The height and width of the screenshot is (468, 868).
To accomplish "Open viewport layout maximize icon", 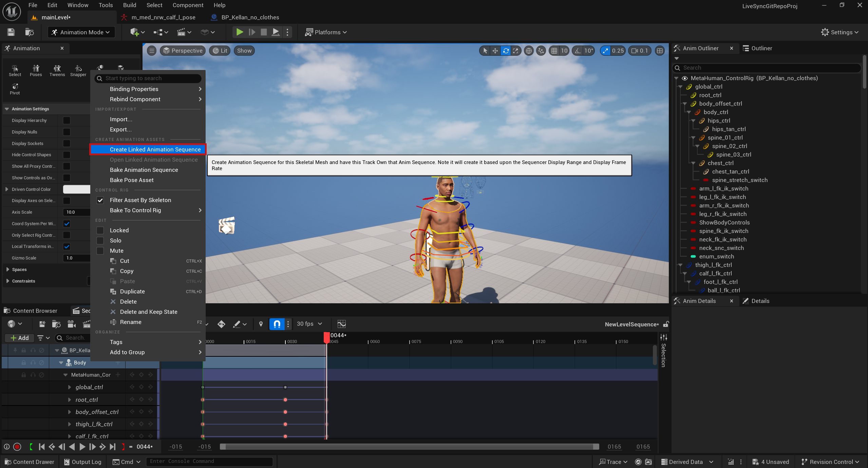I will [x=660, y=51].
